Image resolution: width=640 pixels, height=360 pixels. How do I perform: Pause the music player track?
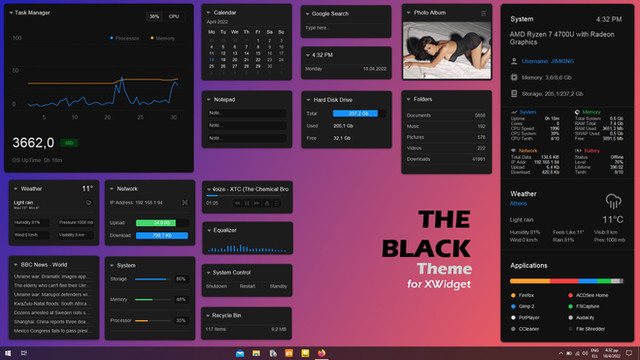pyautogui.click(x=247, y=203)
